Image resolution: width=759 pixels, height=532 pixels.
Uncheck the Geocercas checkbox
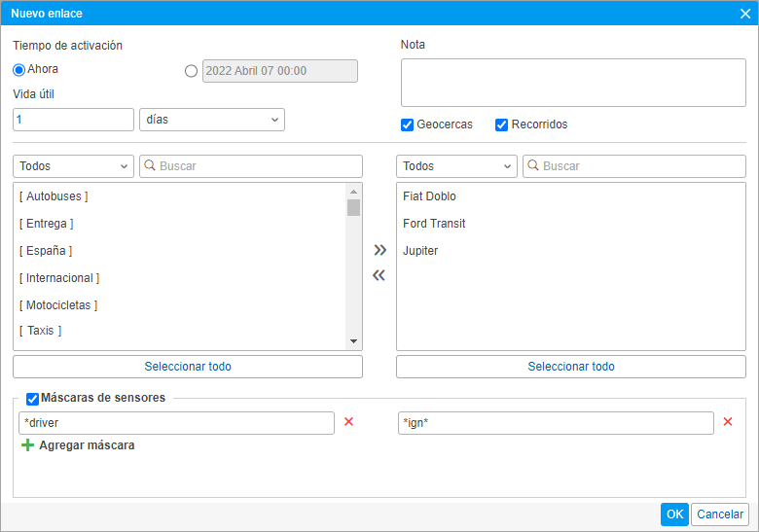click(407, 124)
